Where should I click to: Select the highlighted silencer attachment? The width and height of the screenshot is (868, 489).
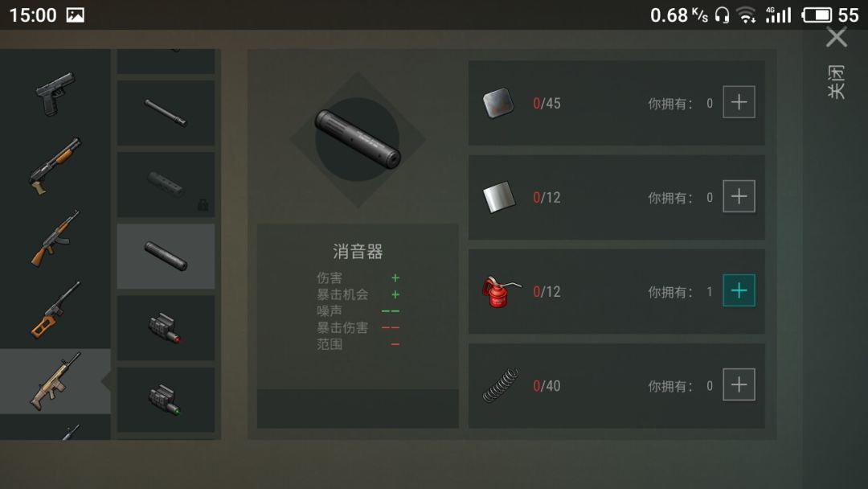point(166,256)
